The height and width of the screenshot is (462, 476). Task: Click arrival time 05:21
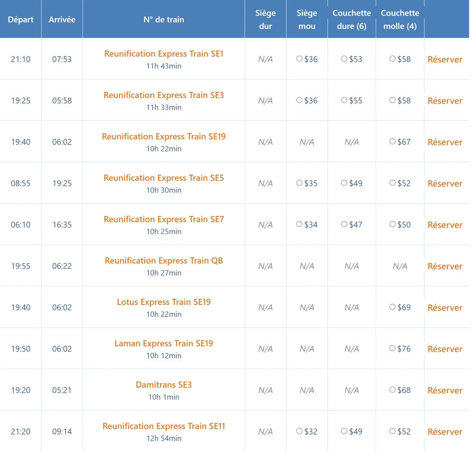tap(62, 390)
